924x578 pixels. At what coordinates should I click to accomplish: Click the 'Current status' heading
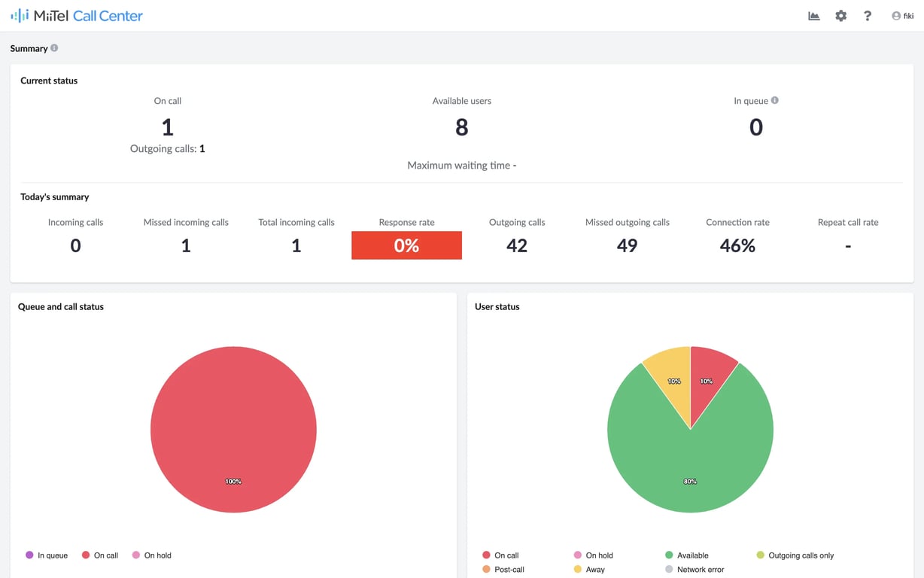[49, 81]
